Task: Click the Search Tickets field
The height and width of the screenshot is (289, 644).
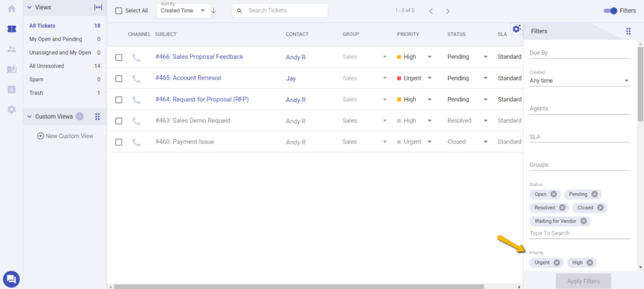Action: click(x=280, y=11)
